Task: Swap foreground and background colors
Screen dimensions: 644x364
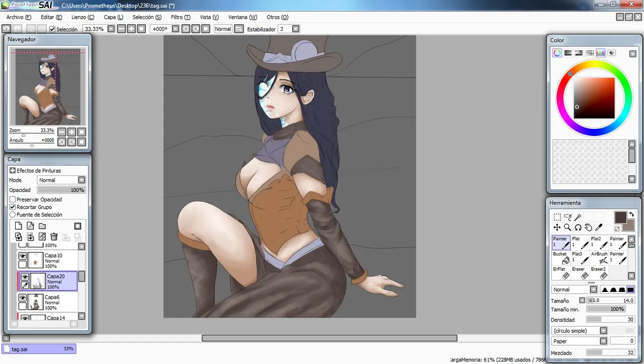Action: [x=631, y=214]
